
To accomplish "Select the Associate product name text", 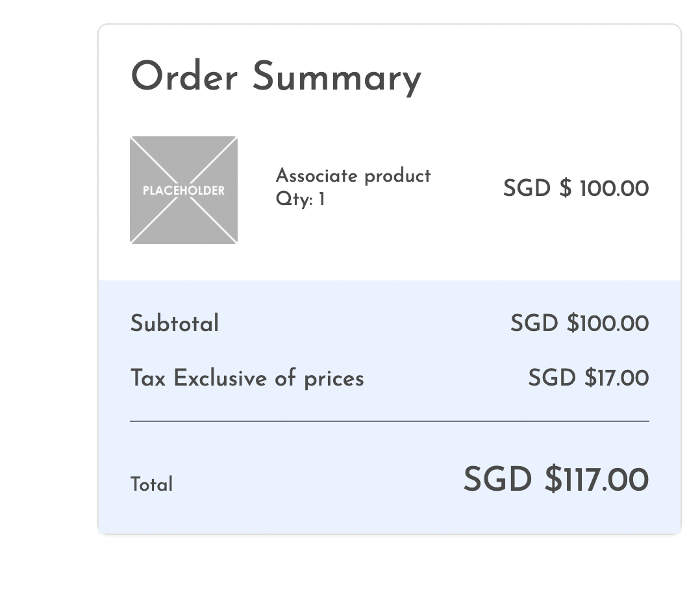I will click(353, 176).
